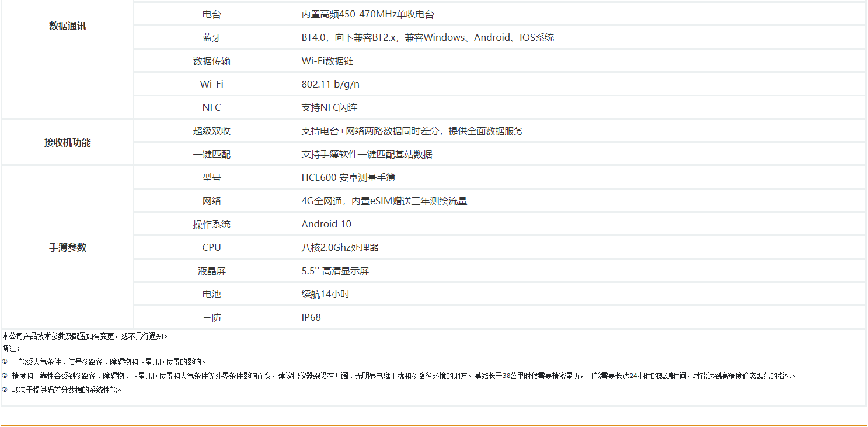Click footnote ③ about 码差分数据
The height and width of the screenshot is (427, 868).
tap(66, 390)
